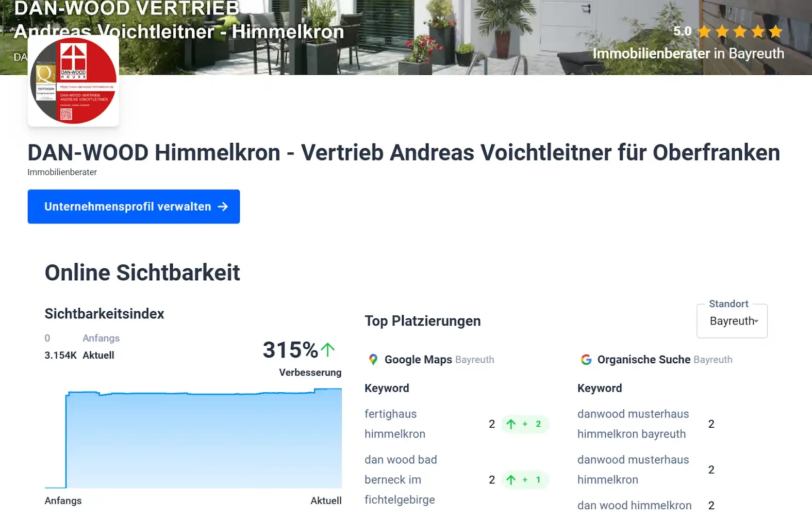Click the 0 Anfangs legend entry

82,338
